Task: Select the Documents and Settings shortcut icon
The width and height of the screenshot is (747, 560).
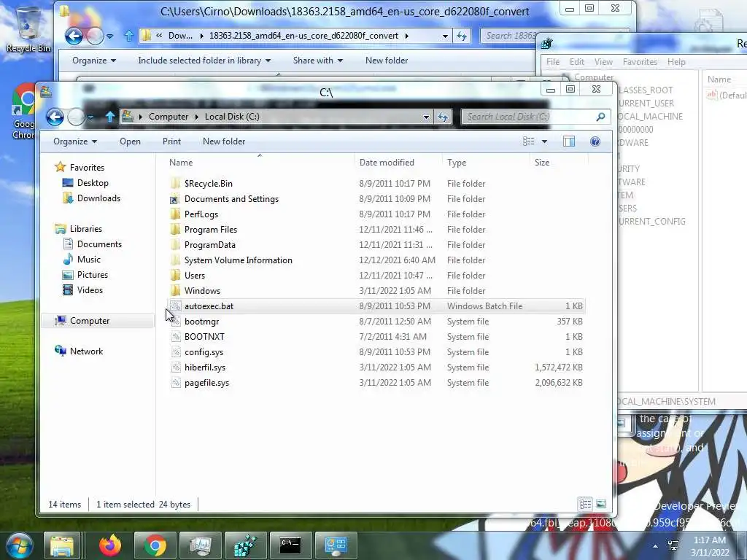Action: pos(175,199)
